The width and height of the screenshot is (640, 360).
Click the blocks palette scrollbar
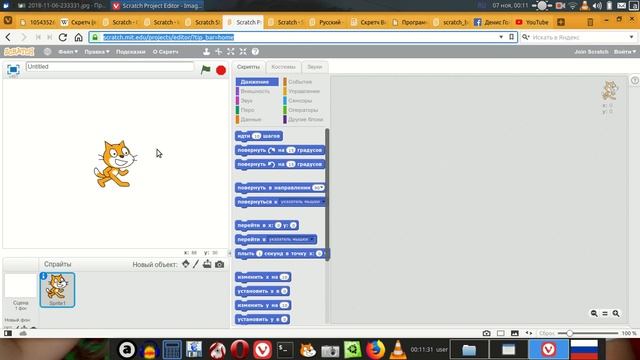point(327,195)
